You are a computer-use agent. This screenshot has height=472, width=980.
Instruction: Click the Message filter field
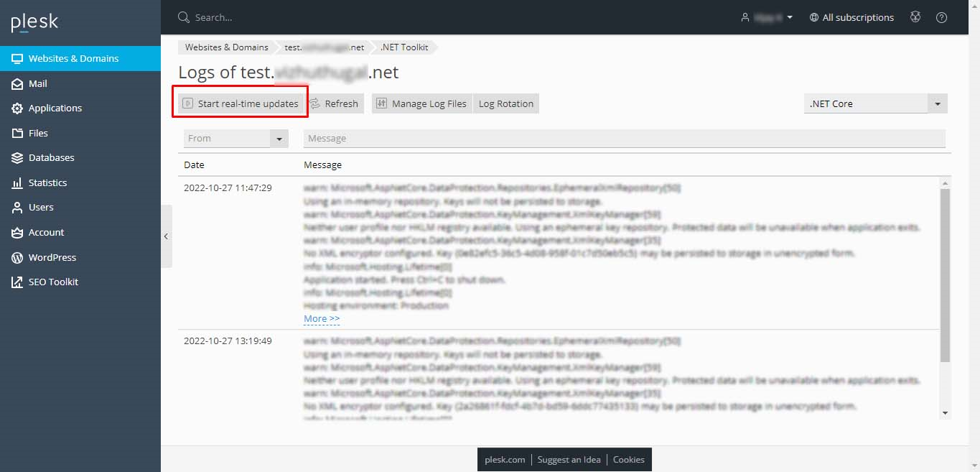pos(625,138)
